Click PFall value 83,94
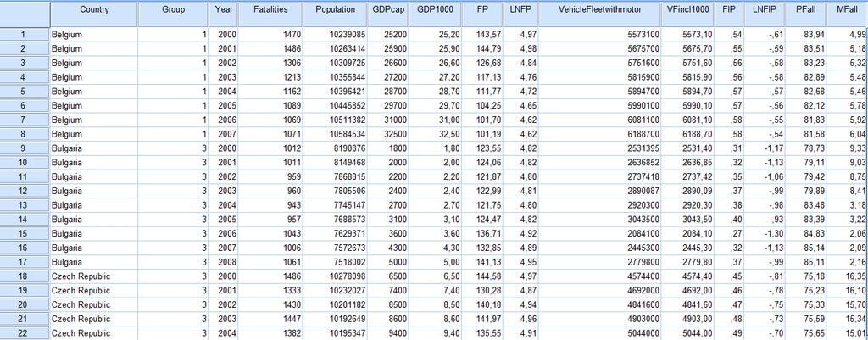The width and height of the screenshot is (868, 340). [x=805, y=35]
